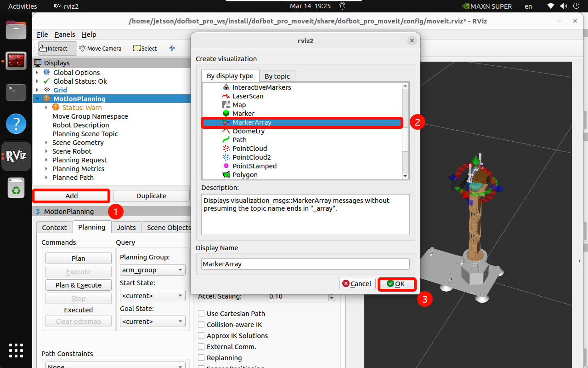Click the Plan button
The height and width of the screenshot is (368, 588).
click(79, 259)
